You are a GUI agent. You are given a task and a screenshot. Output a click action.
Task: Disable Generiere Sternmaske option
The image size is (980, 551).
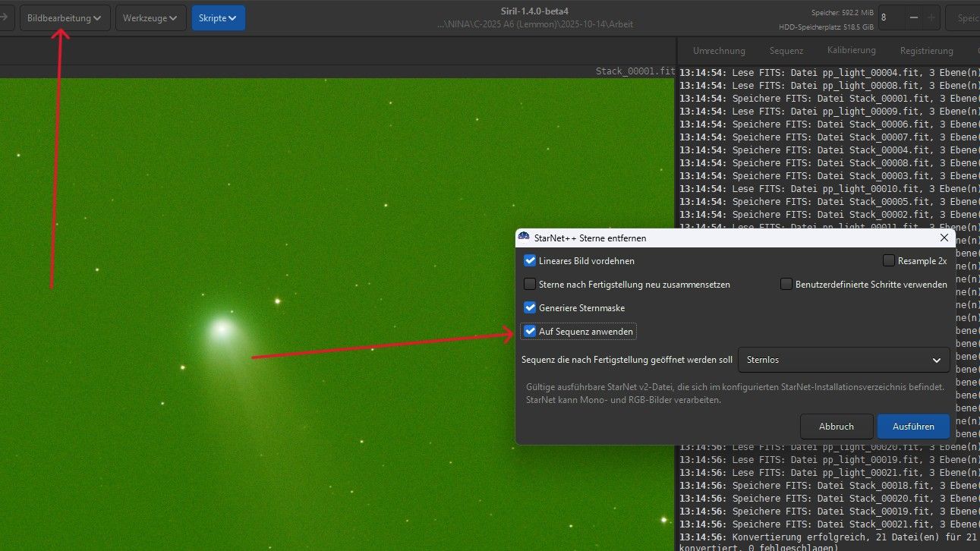[530, 308]
